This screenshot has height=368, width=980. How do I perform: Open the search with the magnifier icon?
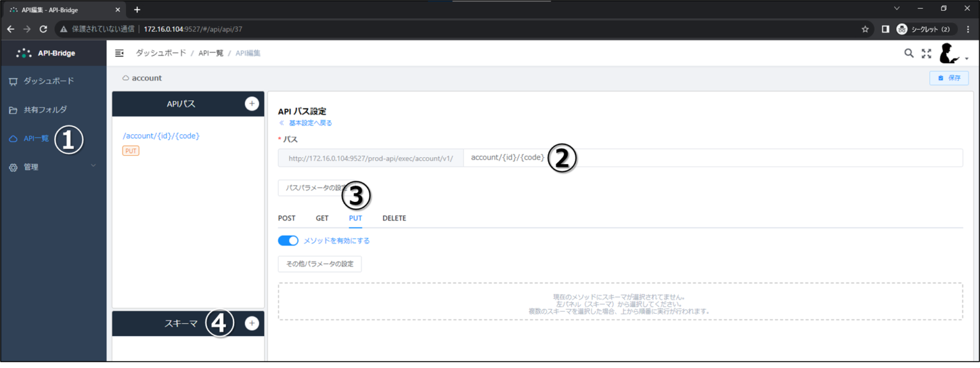click(909, 53)
